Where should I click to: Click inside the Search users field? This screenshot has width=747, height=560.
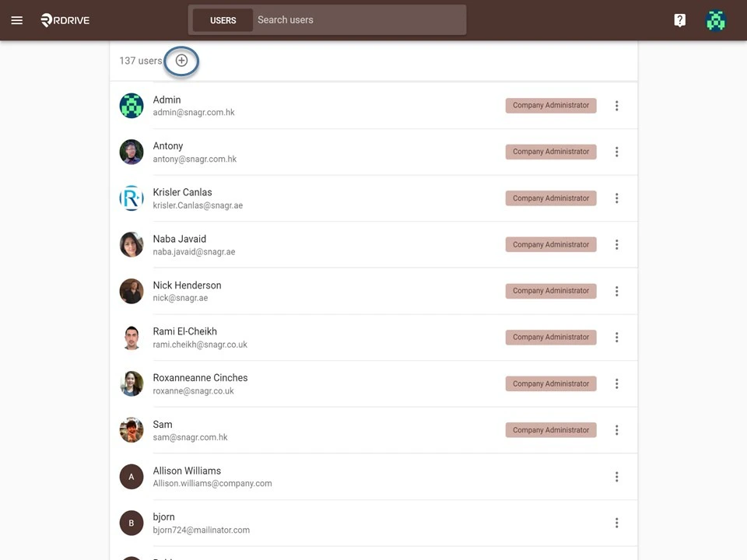click(350, 20)
